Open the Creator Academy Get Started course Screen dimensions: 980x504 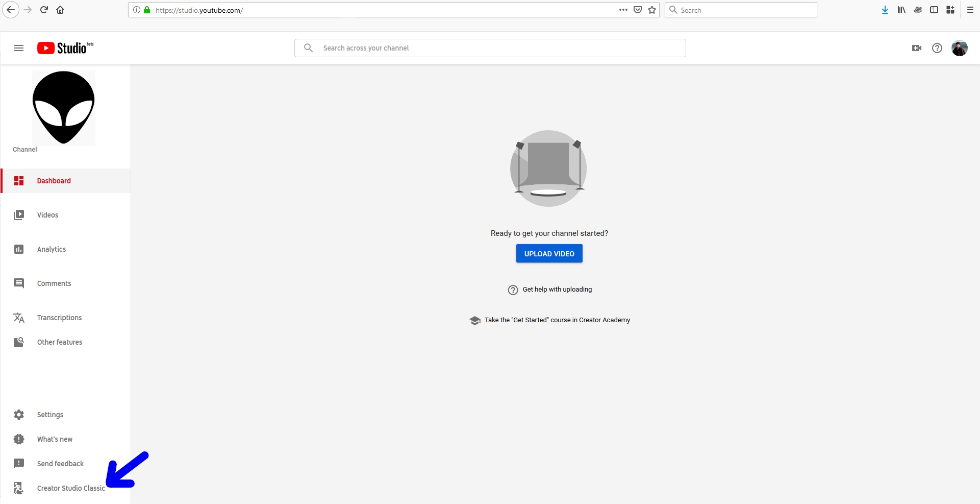click(557, 320)
